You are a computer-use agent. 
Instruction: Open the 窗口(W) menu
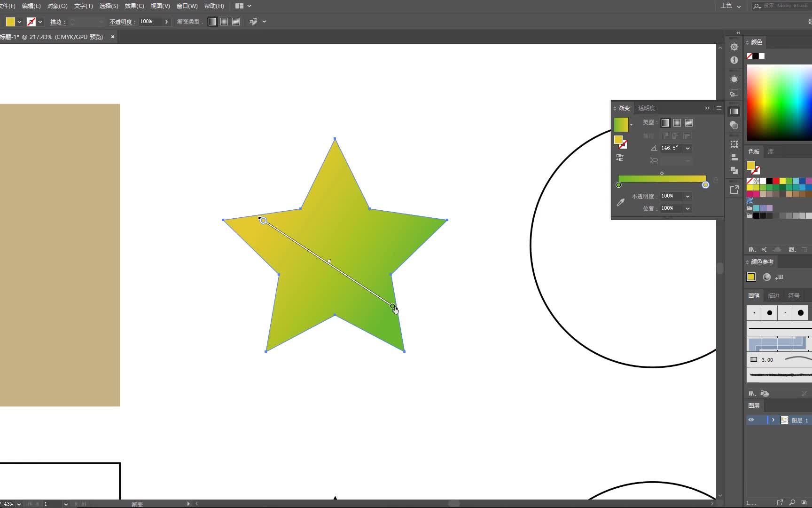click(x=187, y=6)
